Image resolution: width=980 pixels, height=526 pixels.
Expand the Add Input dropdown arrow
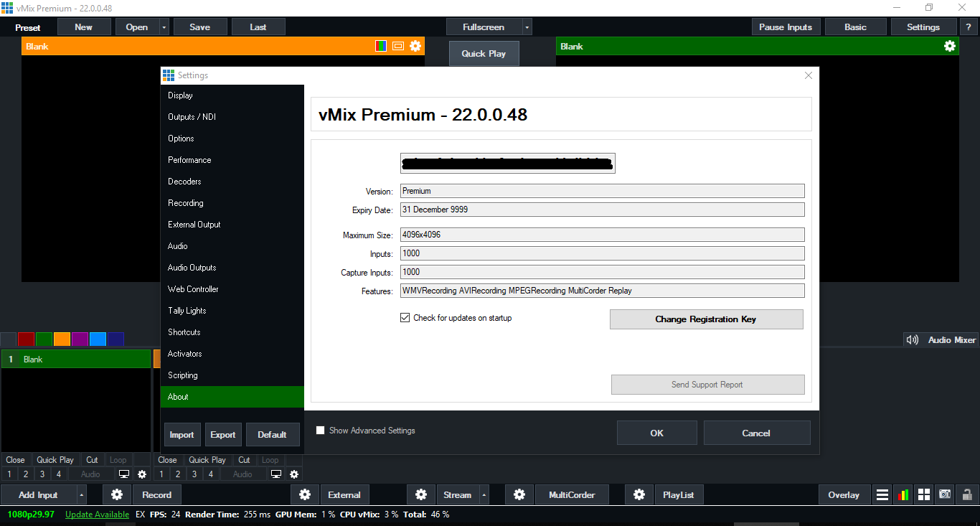pos(82,494)
